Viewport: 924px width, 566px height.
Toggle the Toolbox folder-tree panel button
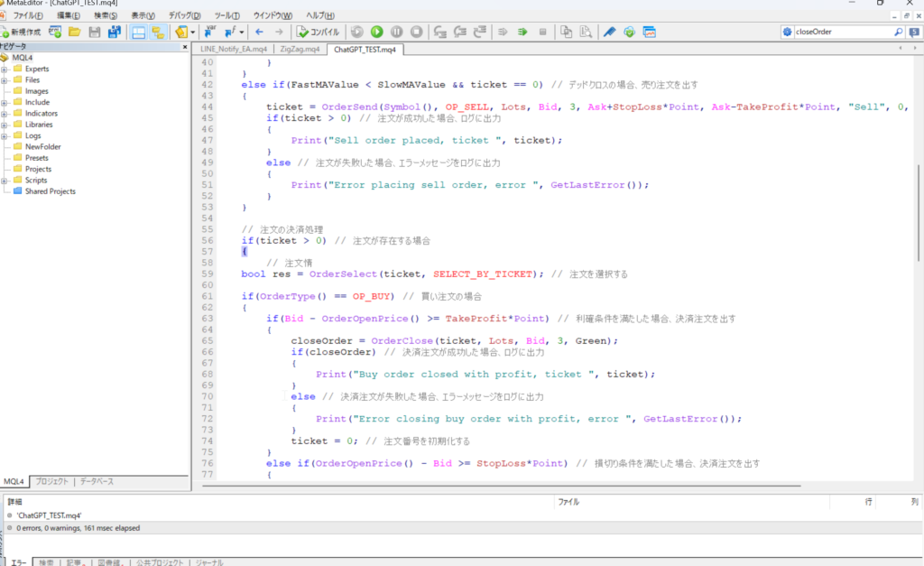click(158, 32)
